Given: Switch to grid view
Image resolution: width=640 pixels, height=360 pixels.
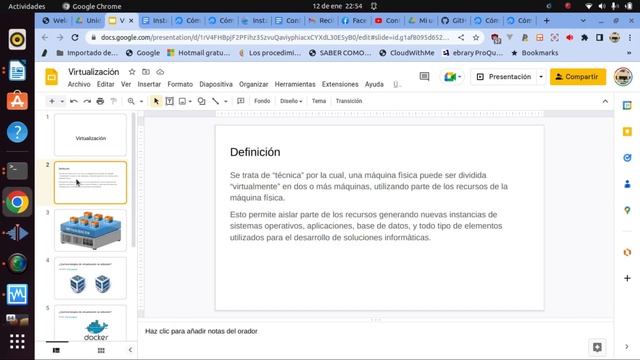Looking at the screenshot, I should (101, 350).
